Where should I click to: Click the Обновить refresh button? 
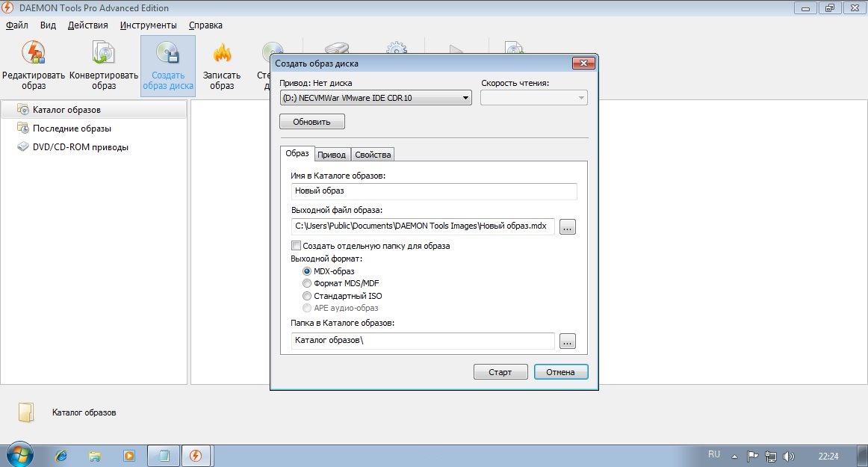click(x=311, y=122)
